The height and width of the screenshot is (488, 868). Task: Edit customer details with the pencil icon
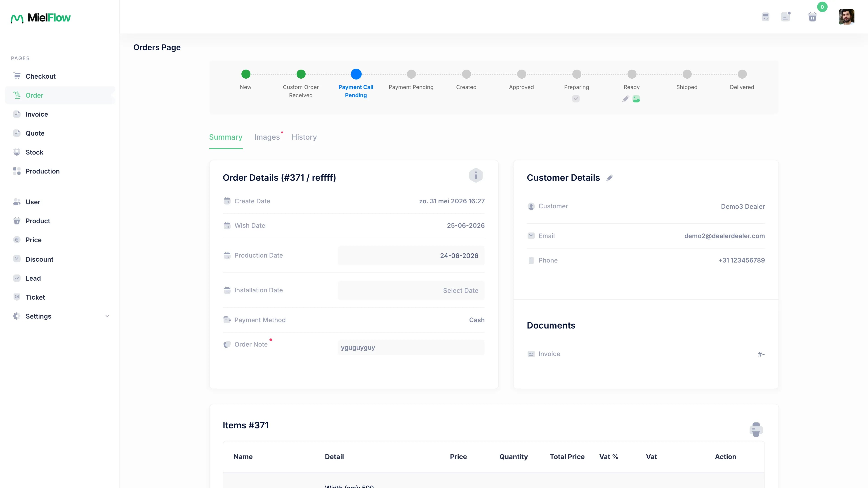610,178
